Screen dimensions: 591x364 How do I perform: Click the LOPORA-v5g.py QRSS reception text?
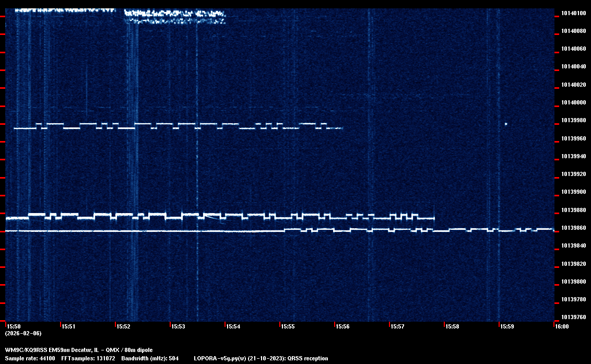[261, 358]
